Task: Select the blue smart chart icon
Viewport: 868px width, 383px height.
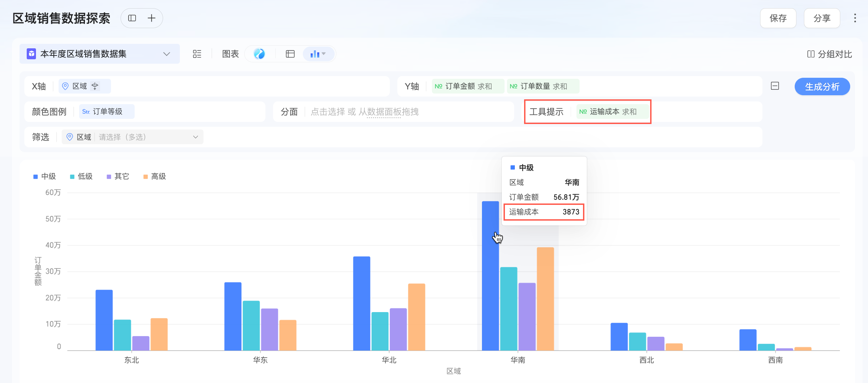Action: 259,54
